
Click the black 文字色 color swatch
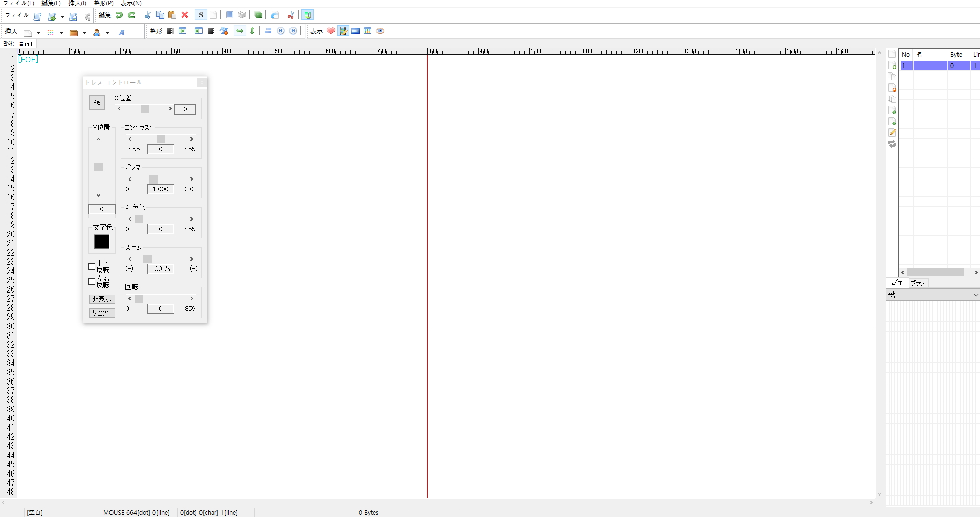[101, 242]
